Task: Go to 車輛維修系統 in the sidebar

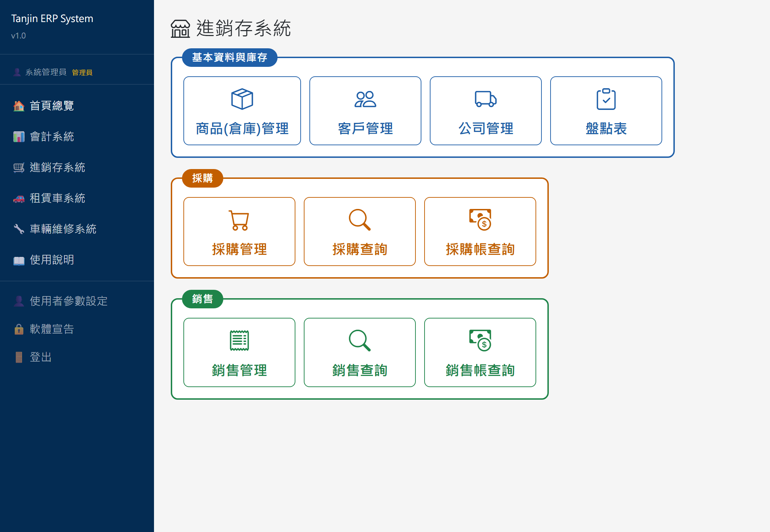Action: click(x=77, y=229)
